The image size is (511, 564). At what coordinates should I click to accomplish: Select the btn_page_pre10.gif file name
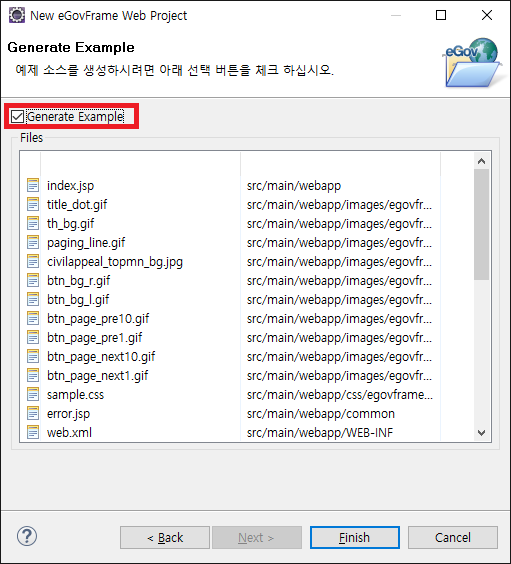[x=98, y=319]
